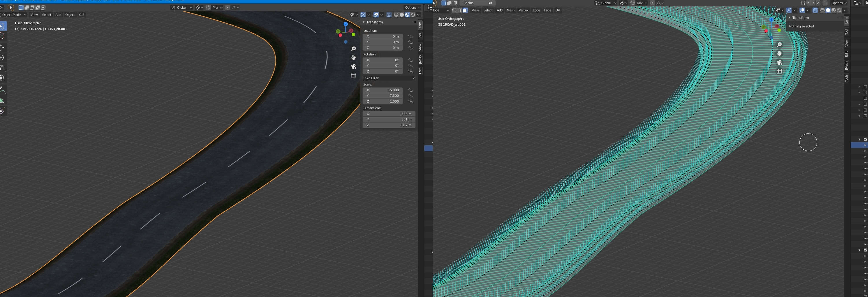868x297 pixels.
Task: Switch to View tab in right sidebar
Action: (846, 43)
